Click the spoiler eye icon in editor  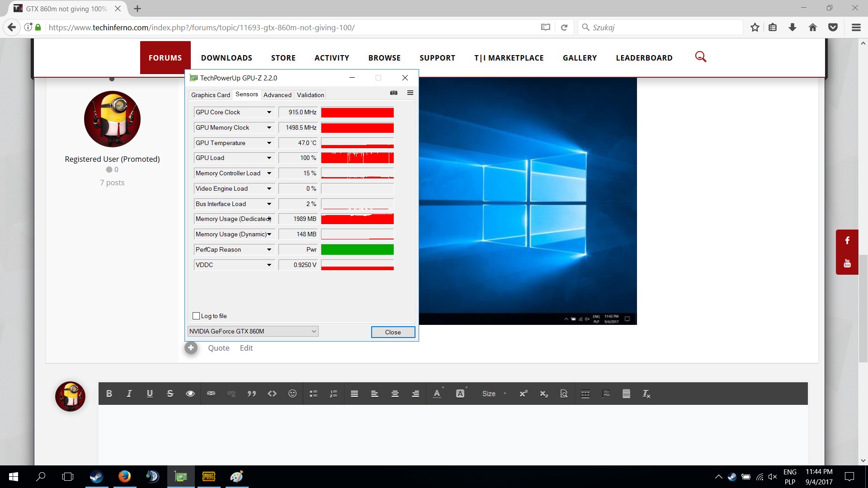click(190, 394)
